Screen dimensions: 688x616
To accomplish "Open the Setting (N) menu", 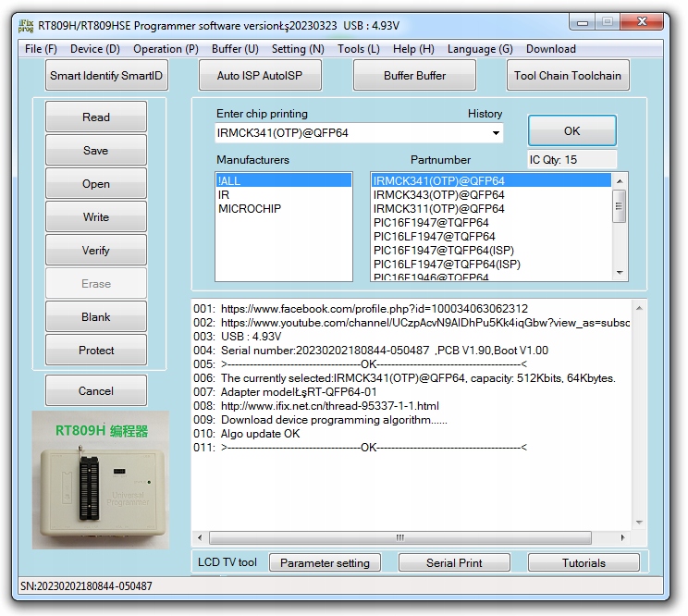I will [298, 49].
